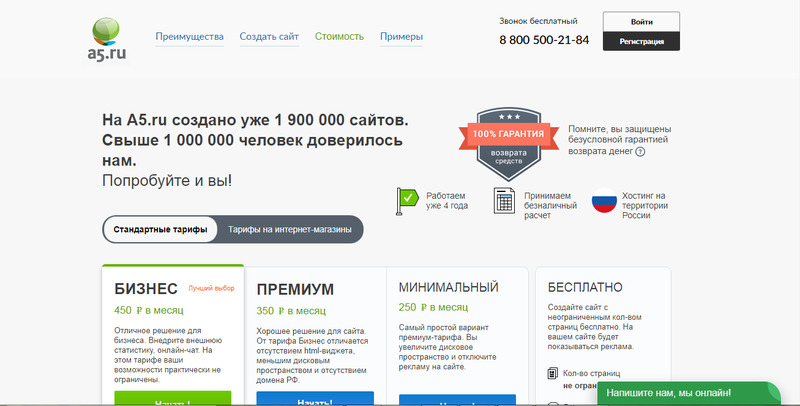
Task: Go to the Стоимость page
Action: tap(339, 37)
